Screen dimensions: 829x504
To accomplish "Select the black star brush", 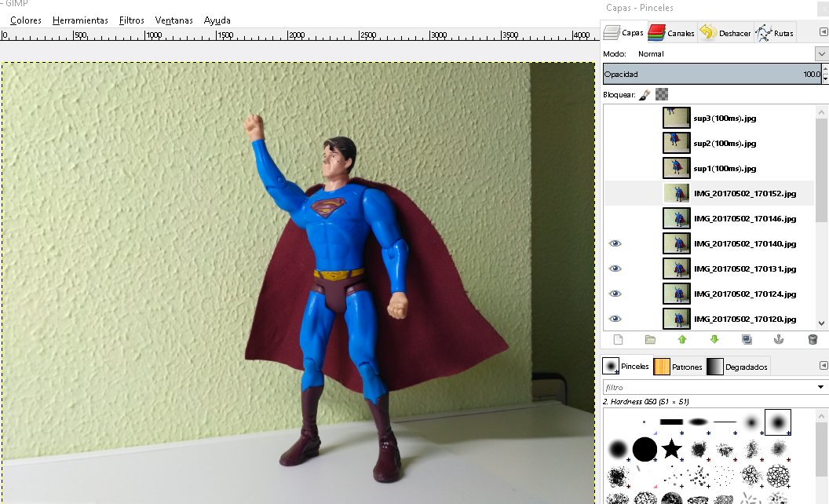I will tap(671, 448).
